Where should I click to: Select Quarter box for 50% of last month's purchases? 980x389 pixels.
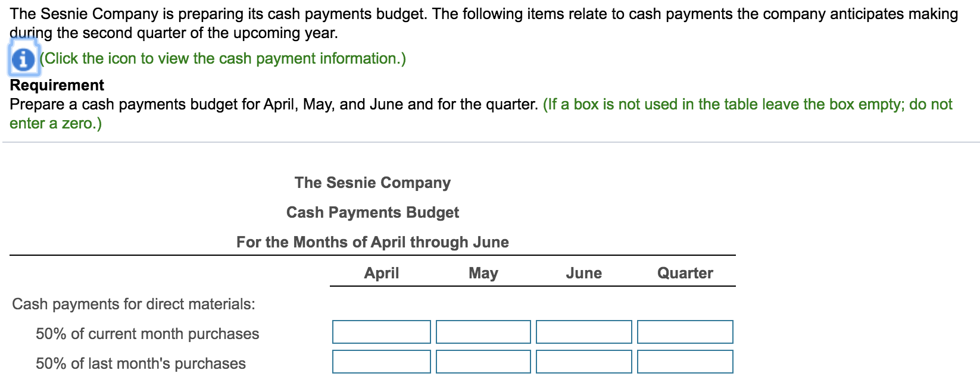685,362
